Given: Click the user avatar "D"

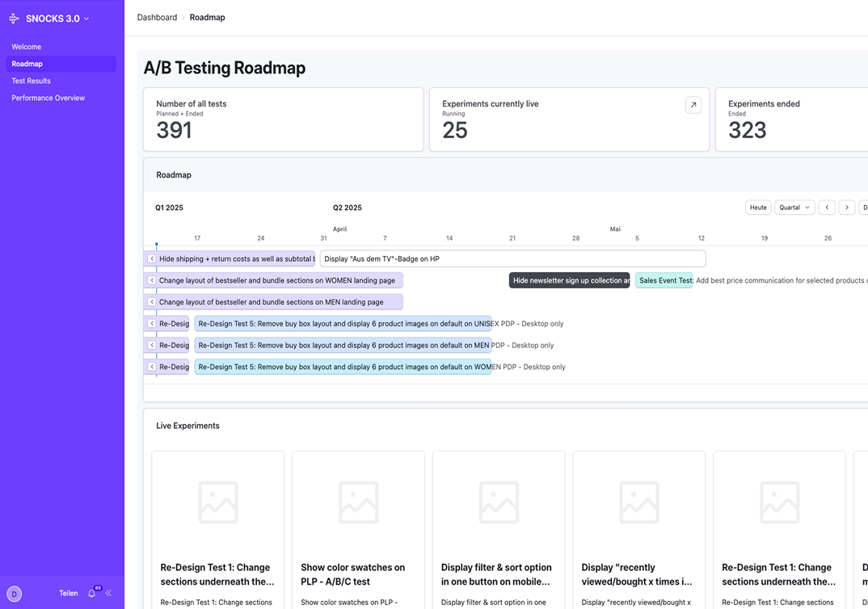Looking at the screenshot, I should [x=15, y=594].
